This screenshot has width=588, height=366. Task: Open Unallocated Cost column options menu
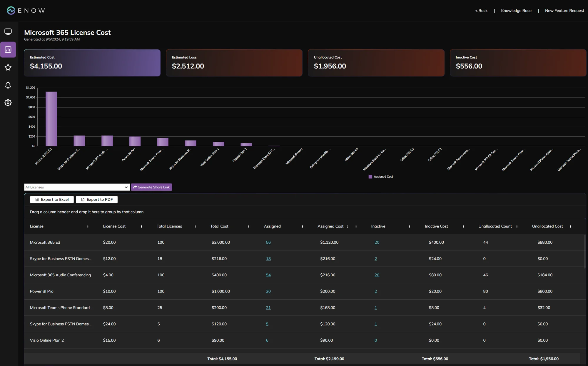click(571, 226)
